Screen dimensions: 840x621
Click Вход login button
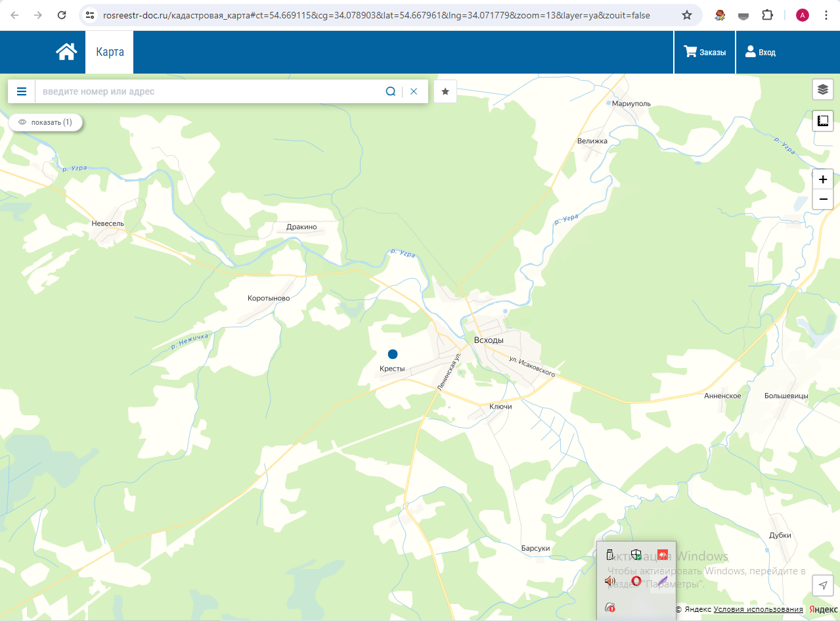click(761, 52)
